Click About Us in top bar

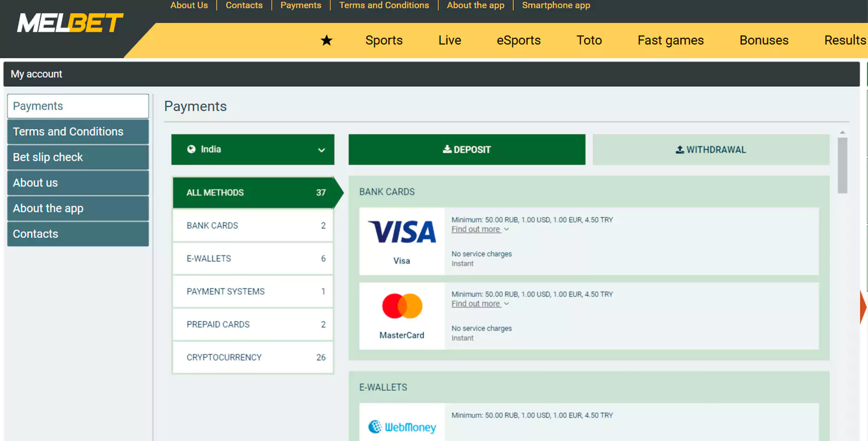coord(189,6)
